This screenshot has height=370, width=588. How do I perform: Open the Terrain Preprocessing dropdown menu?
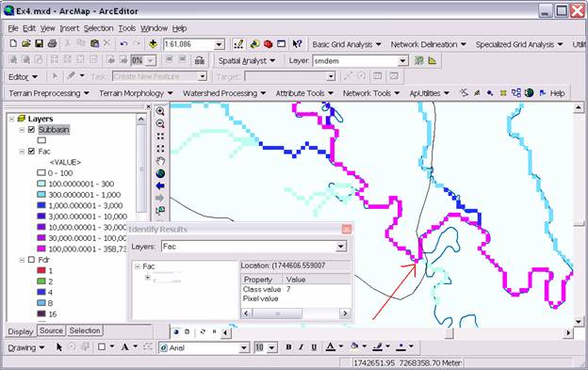tap(49, 93)
